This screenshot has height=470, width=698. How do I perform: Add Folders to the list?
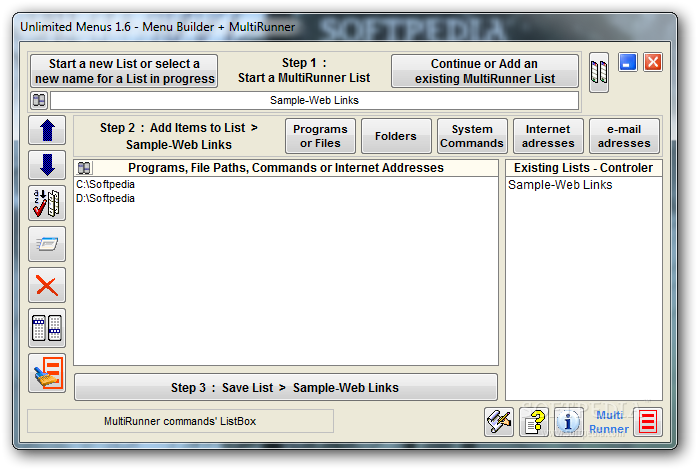pos(396,136)
